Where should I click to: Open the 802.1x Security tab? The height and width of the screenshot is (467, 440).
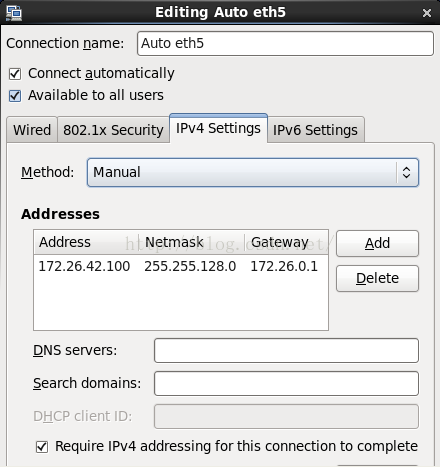pos(113,130)
